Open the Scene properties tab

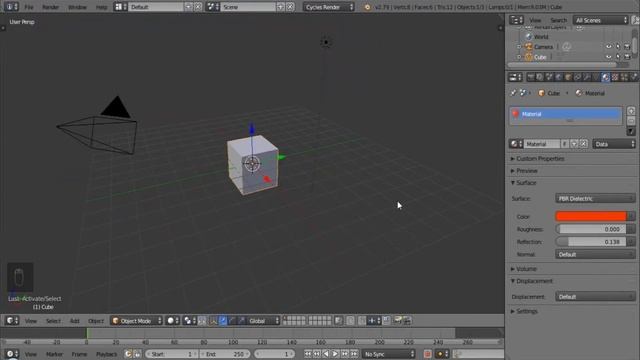pyautogui.click(x=549, y=77)
